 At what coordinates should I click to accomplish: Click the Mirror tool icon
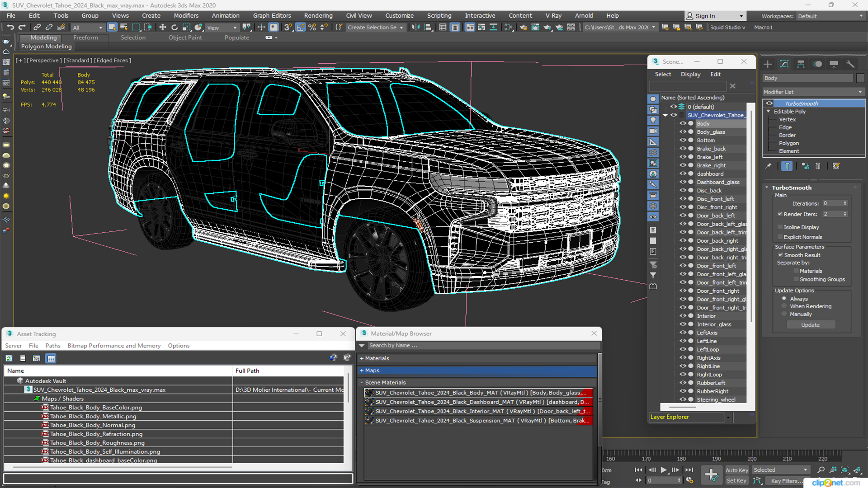[x=415, y=28]
